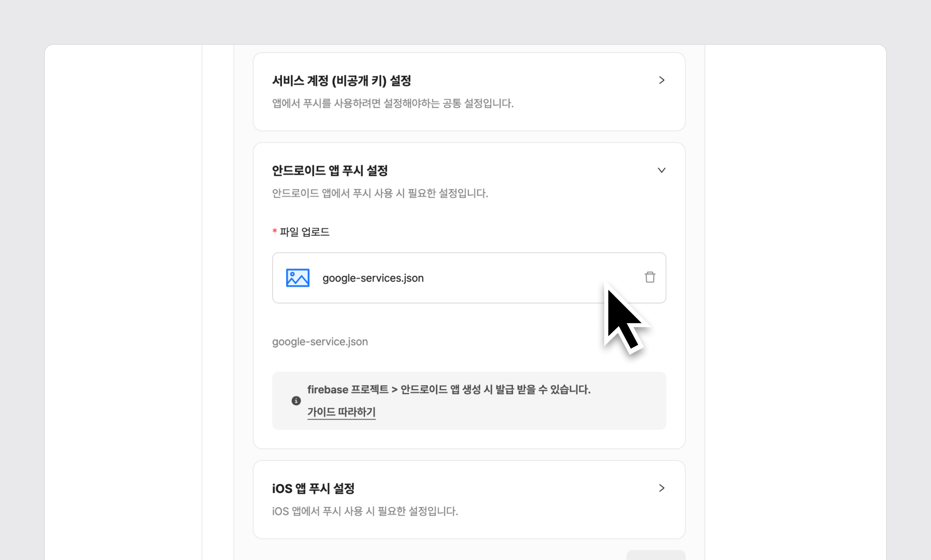Expand the 서비스 계정 (비공개 키) 설정 chevron
The width and height of the screenshot is (931, 560).
pos(661,80)
